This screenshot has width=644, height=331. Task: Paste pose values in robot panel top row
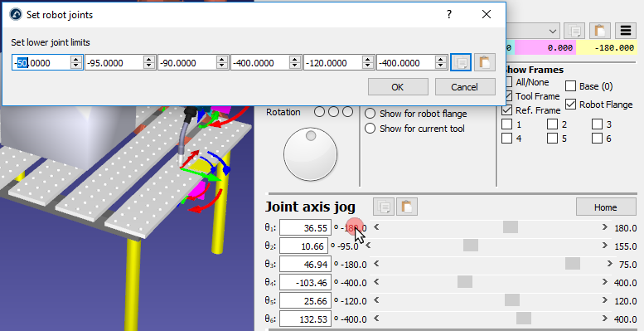click(600, 31)
